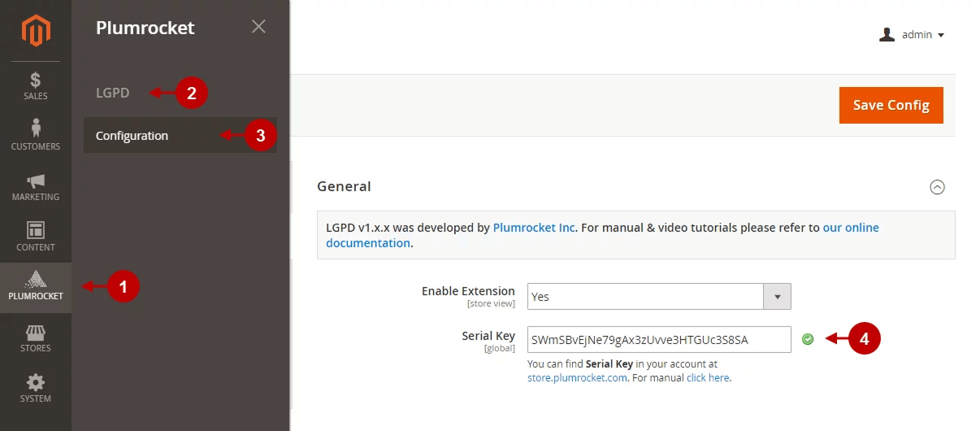Open the Sales menu
The height and width of the screenshot is (431, 980).
click(x=36, y=86)
